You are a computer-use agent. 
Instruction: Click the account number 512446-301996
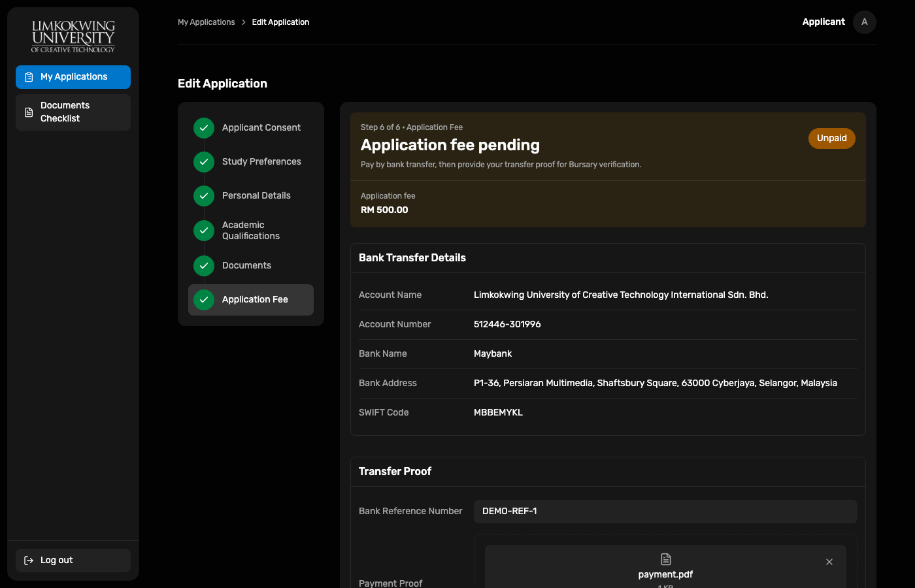[x=507, y=325]
